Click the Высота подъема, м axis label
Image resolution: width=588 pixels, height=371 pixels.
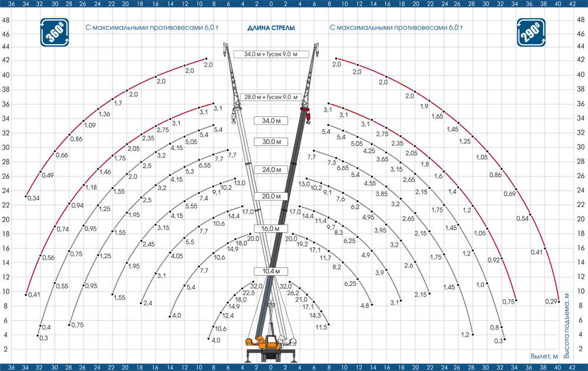point(566,326)
